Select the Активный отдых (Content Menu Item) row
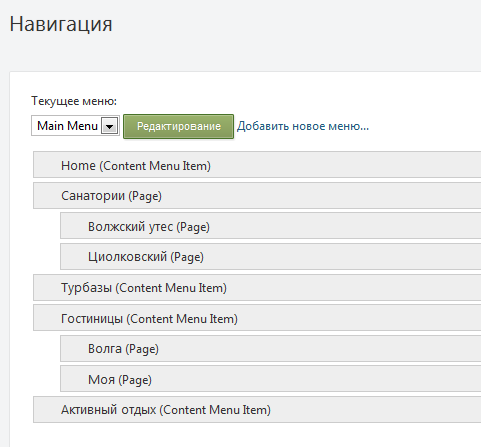The image size is (481, 447). click(x=257, y=409)
